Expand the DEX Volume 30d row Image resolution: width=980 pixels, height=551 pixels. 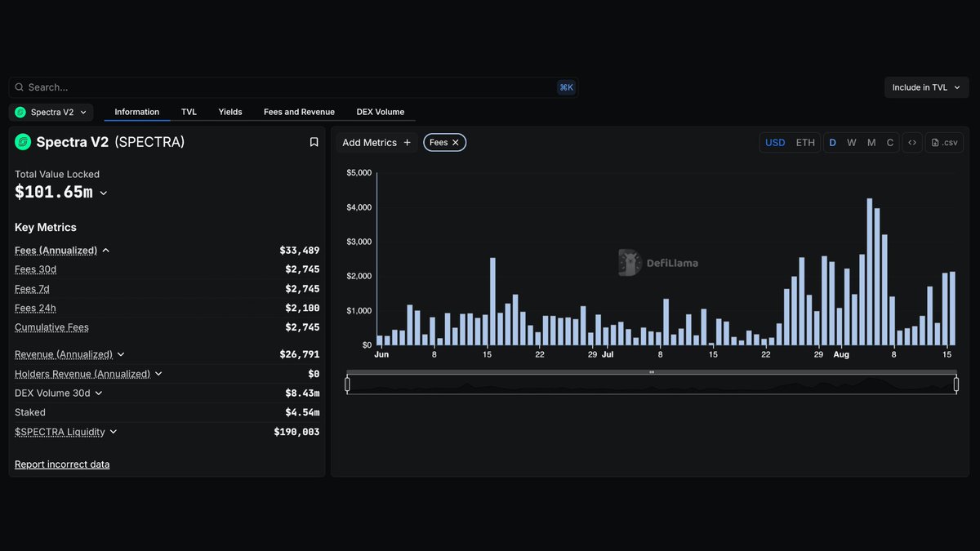(x=99, y=393)
